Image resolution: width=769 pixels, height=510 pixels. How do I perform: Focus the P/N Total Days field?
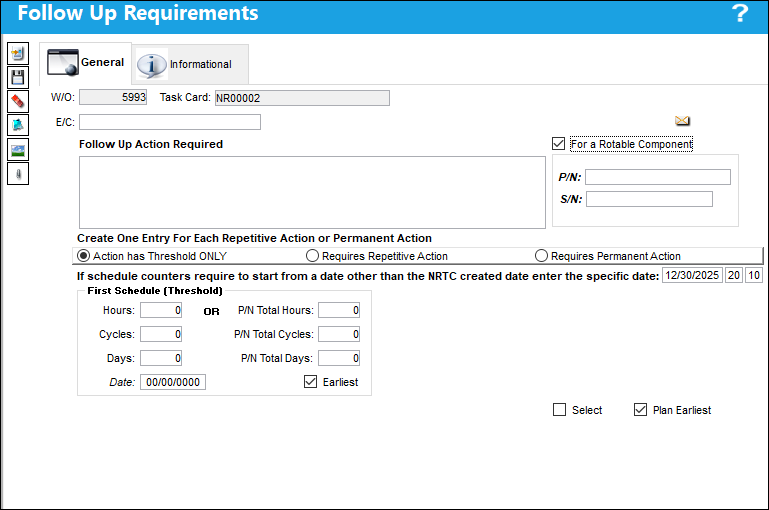pos(339,358)
